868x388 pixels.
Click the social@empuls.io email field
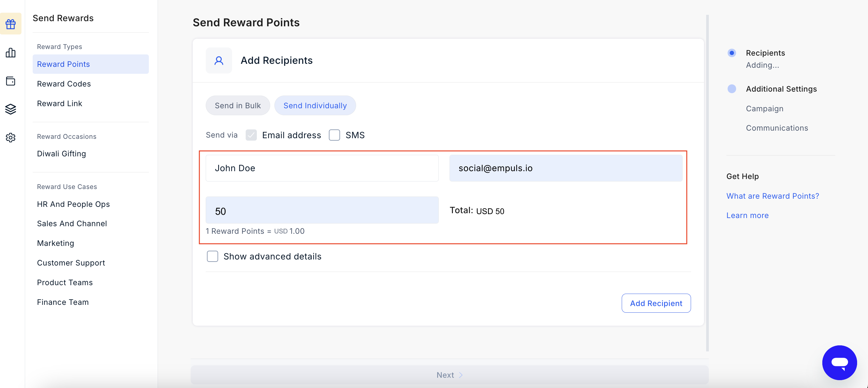click(x=565, y=168)
